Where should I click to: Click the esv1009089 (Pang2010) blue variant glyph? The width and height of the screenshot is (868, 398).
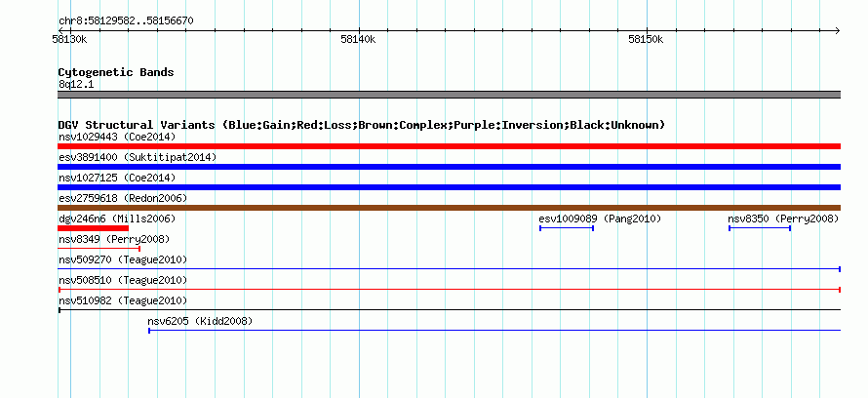[567, 228]
